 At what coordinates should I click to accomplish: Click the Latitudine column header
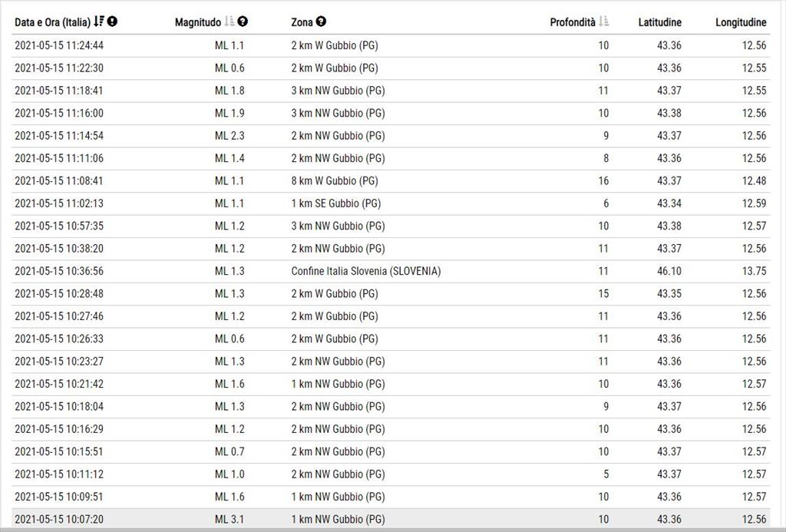click(x=659, y=22)
